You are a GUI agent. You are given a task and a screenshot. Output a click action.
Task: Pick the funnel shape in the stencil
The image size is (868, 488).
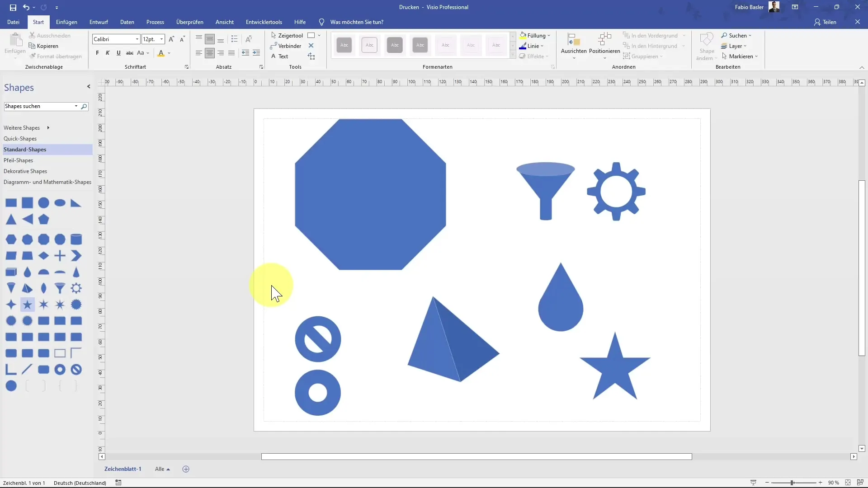coord(60,288)
